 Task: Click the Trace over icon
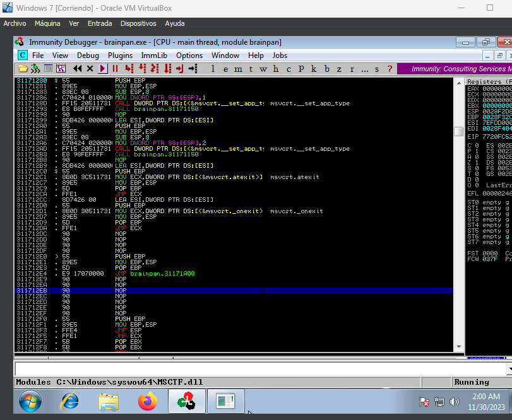167,69
